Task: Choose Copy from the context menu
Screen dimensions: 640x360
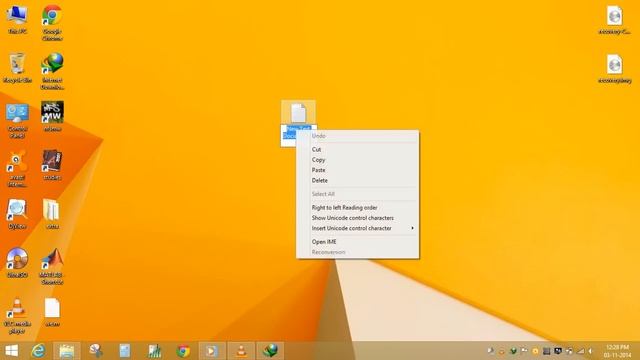Action: tap(358, 160)
